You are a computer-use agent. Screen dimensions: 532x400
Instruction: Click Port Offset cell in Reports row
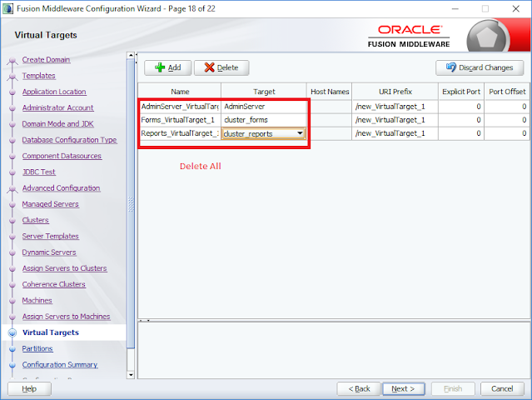click(x=507, y=133)
